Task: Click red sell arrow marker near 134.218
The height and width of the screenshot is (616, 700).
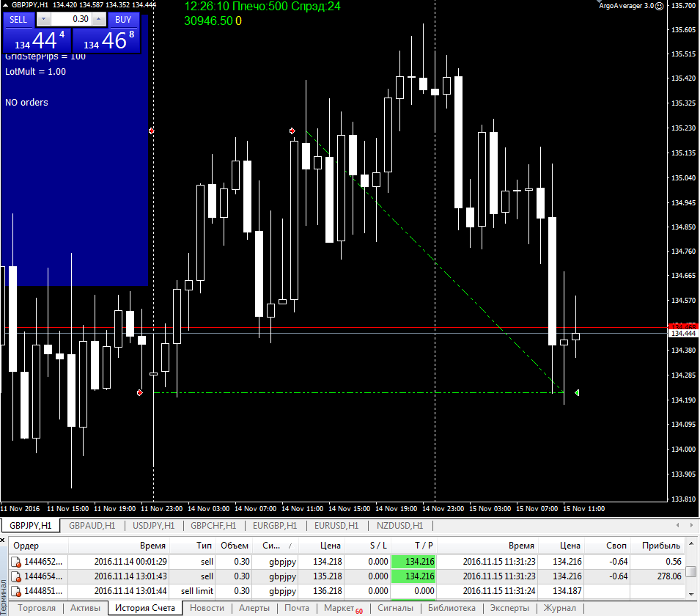Action: tap(140, 392)
